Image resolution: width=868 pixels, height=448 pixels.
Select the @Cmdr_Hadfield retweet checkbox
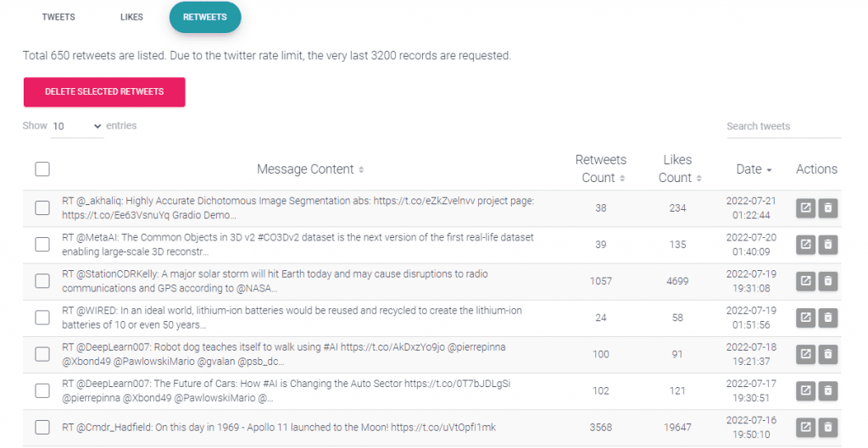click(x=42, y=427)
